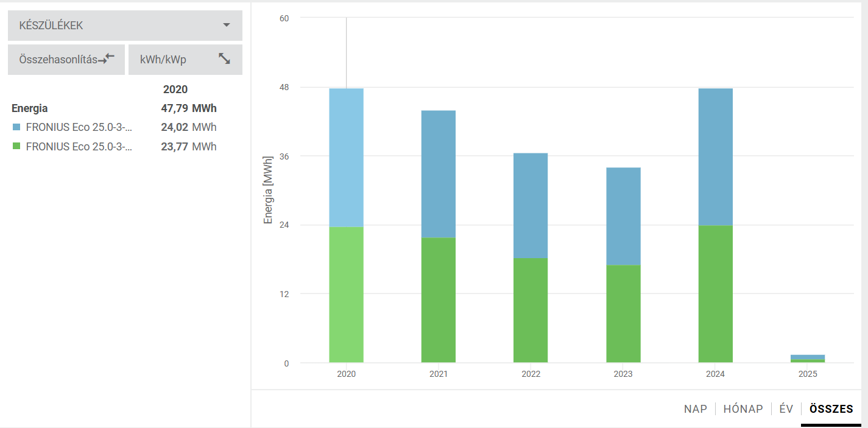
Task: Toggle the blue FRONIUS Eco legend swatch
Action: coord(16,127)
